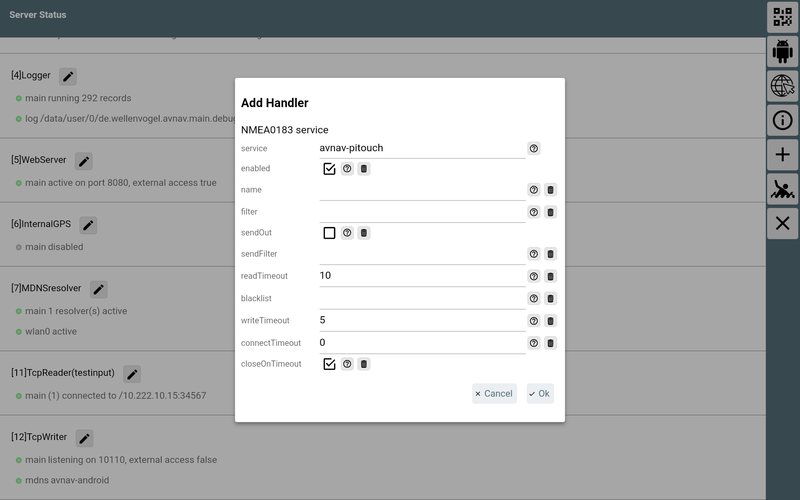Trigger the man overboard icon
This screenshot has width=800, height=500.
pyautogui.click(x=782, y=188)
